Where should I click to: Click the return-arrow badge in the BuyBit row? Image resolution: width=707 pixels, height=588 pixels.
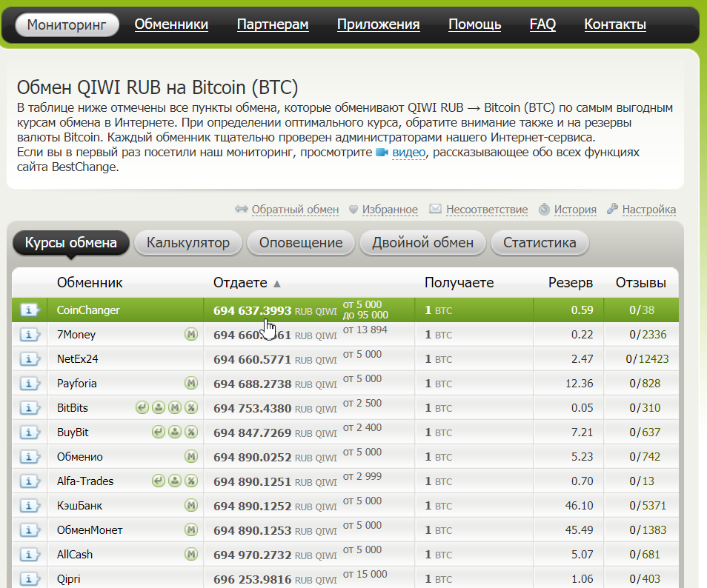tap(159, 432)
